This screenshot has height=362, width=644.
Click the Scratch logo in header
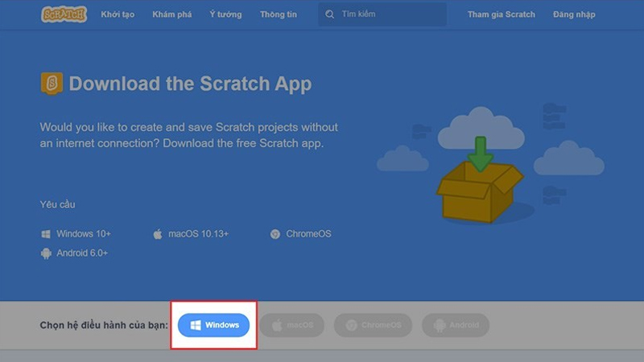64,14
